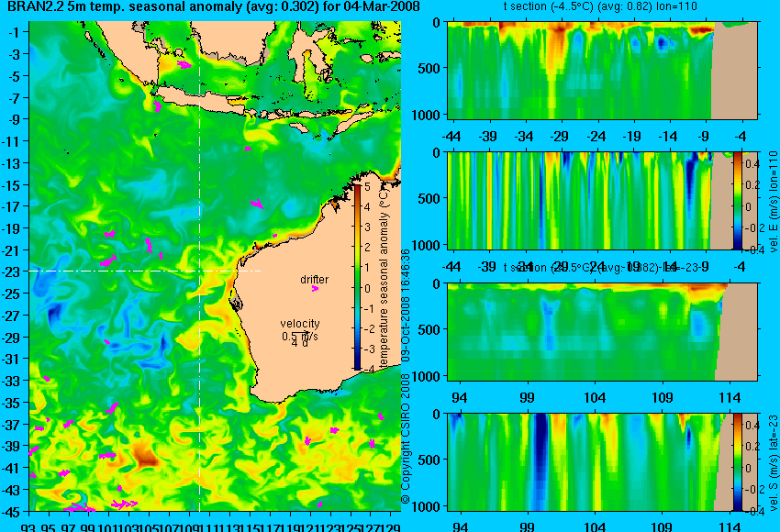780x532 pixels.
Task: Click the "vel. E (m/s) lon=110" axis label
Action: coord(773,202)
